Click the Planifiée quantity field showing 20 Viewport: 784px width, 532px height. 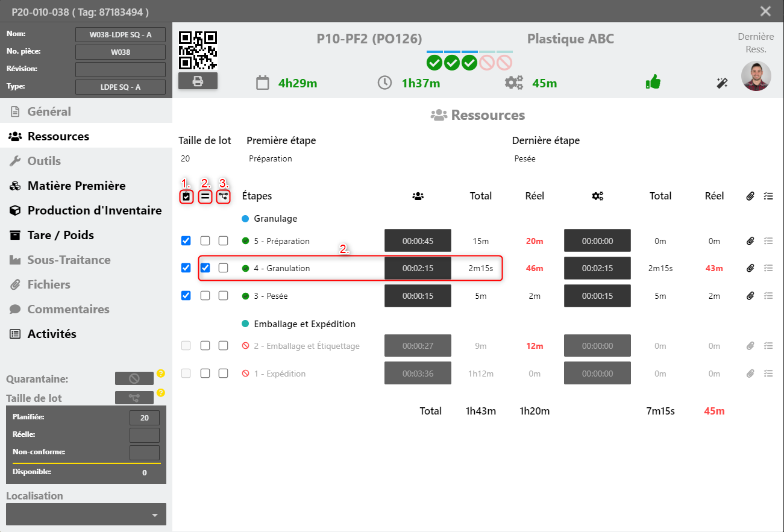[145, 418]
